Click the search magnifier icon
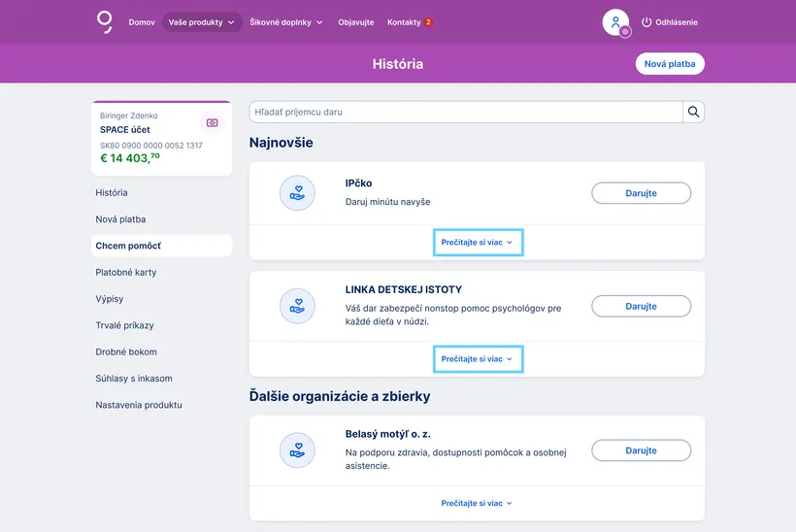The image size is (796, 532). pos(693,112)
